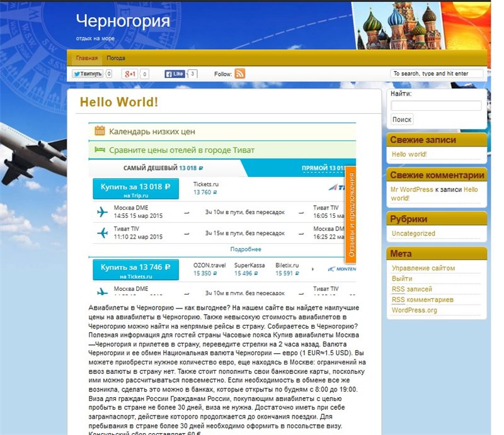Click the Google +1 count bubble
Image resolution: width=504 pixels, height=435 pixels.
pos(145,74)
